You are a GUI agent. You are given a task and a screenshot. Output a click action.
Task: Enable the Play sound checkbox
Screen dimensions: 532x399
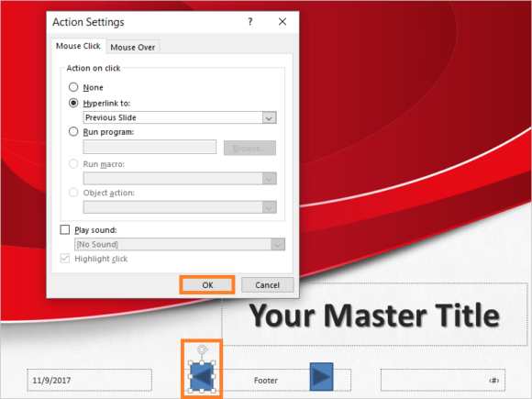65,229
